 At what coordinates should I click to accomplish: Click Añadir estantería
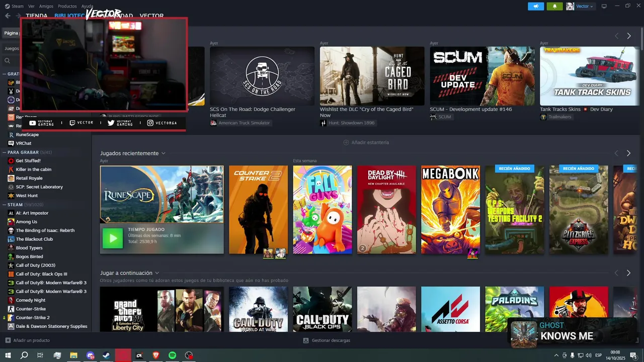click(x=370, y=142)
